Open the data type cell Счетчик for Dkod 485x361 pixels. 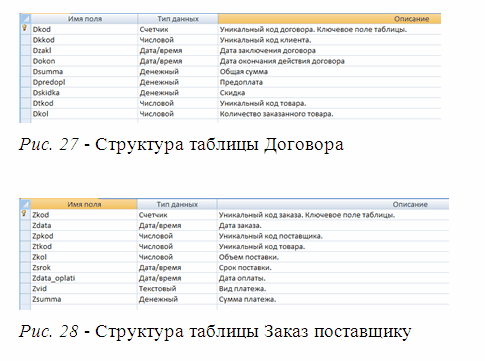click(178, 29)
